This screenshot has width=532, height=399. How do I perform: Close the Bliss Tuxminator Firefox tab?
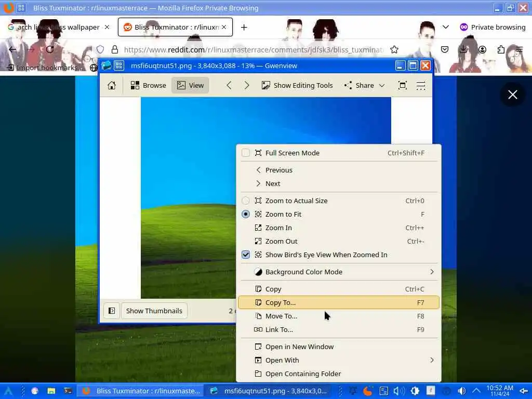click(224, 27)
